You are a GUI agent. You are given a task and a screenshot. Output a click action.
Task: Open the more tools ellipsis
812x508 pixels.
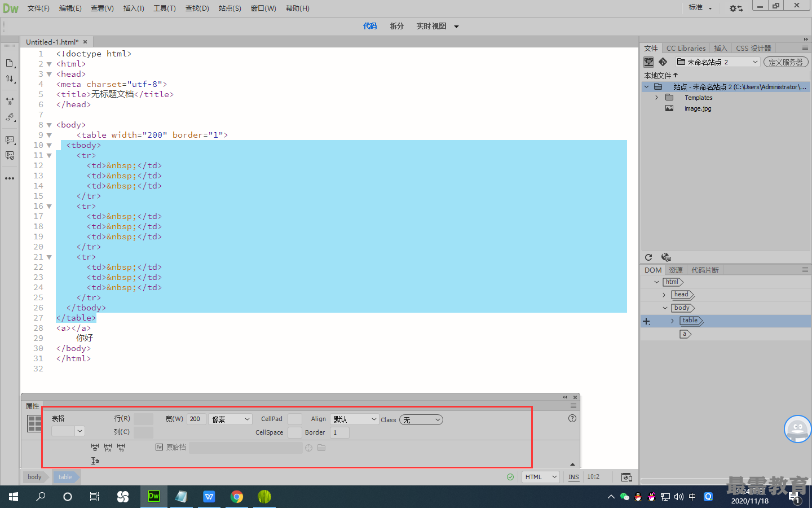click(x=10, y=178)
